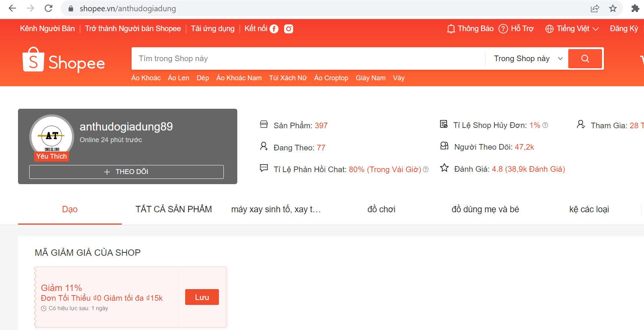Switch to the TẤT CẢ SẢN PHẨM tab

[174, 209]
